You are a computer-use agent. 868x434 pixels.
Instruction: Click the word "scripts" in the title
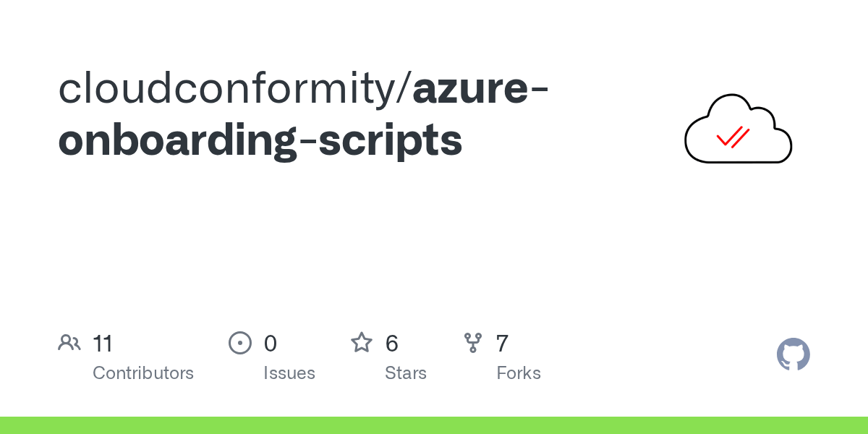[x=391, y=141]
